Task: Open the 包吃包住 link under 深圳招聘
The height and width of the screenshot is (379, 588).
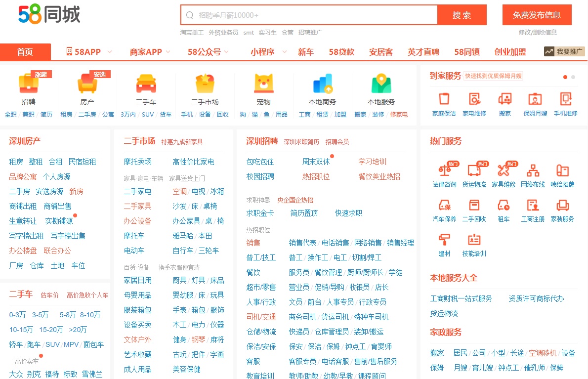Action: pyautogui.click(x=260, y=162)
